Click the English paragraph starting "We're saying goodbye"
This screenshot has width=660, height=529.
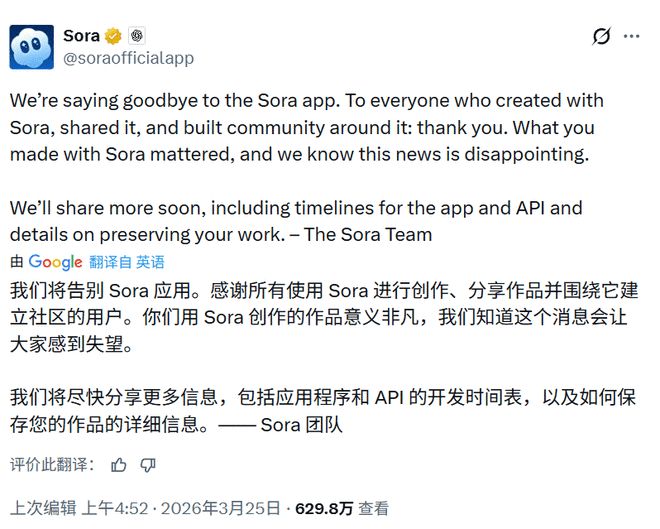(x=302, y=128)
